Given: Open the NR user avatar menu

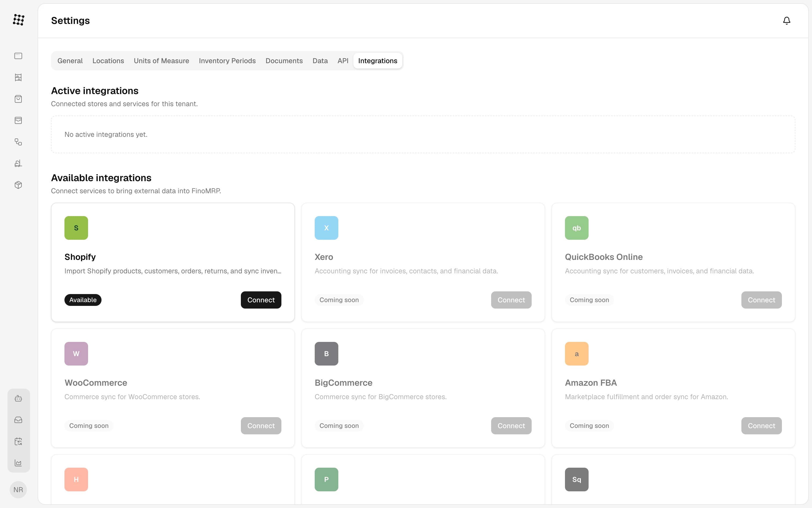Looking at the screenshot, I should pyautogui.click(x=19, y=490).
